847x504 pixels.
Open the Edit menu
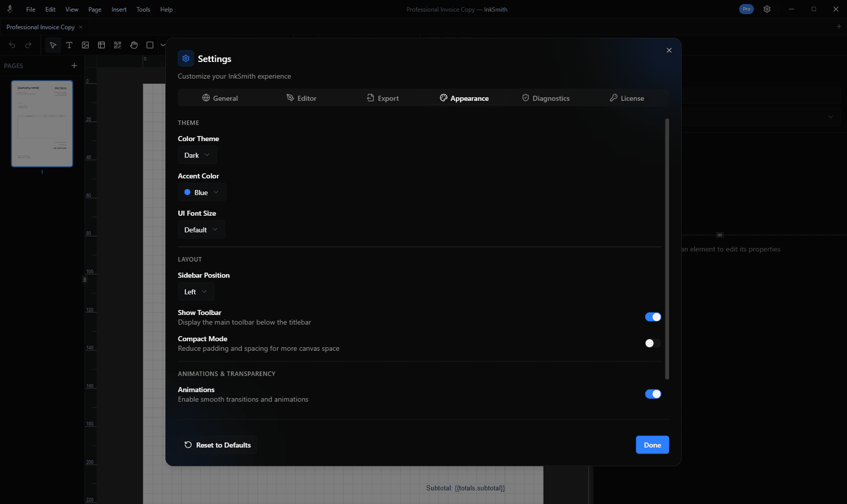[50, 10]
